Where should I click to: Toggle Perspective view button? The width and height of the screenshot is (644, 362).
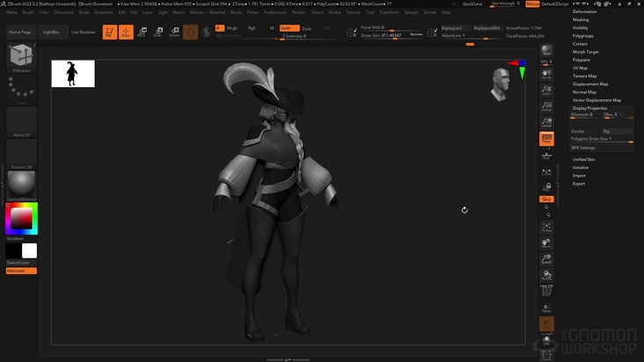(546, 139)
